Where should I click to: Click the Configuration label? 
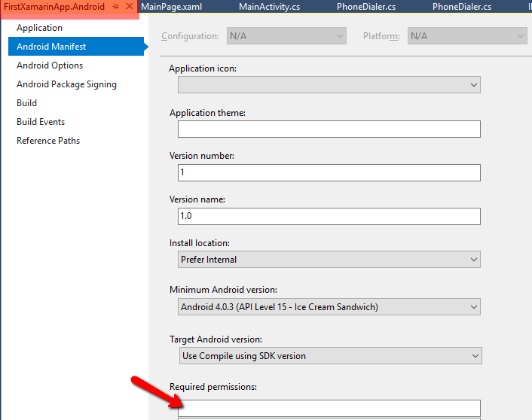[190, 36]
